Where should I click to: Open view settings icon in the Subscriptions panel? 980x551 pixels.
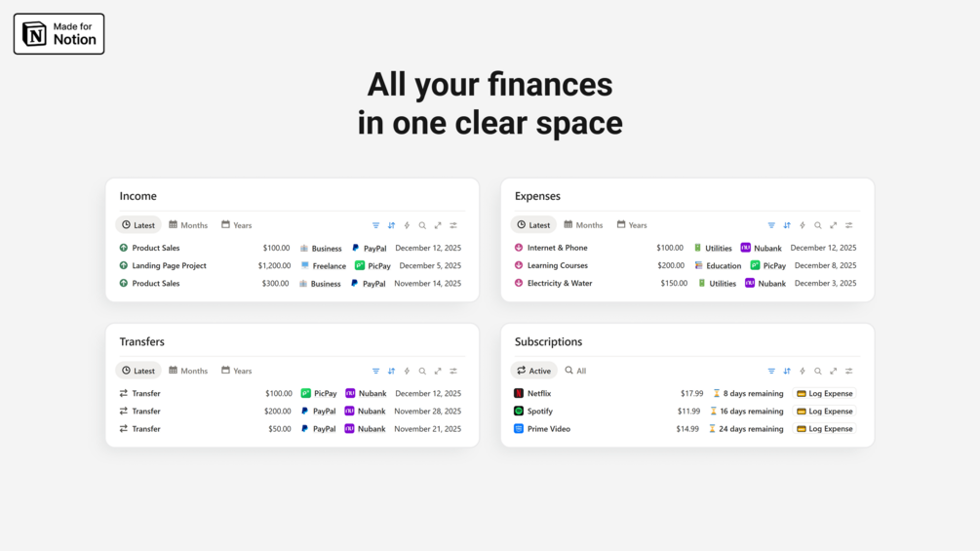(849, 372)
